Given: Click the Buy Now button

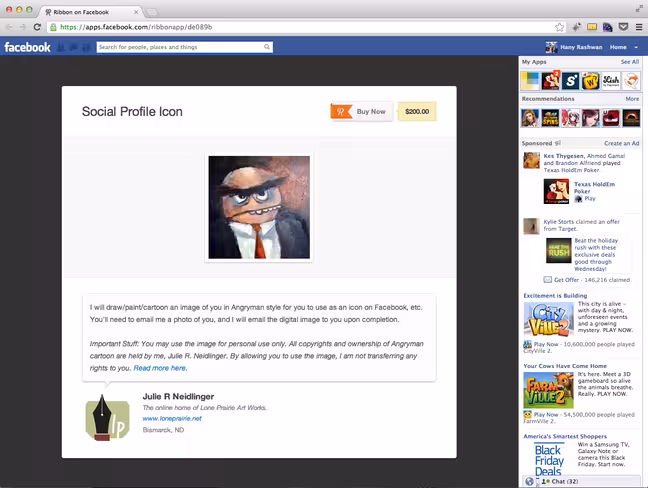Looking at the screenshot, I should pyautogui.click(x=362, y=112).
